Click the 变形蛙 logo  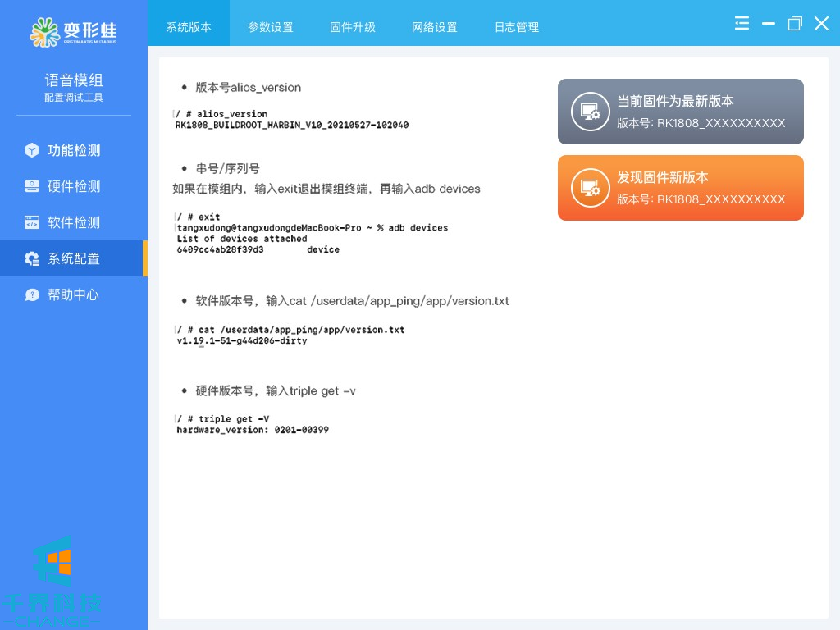[74, 31]
